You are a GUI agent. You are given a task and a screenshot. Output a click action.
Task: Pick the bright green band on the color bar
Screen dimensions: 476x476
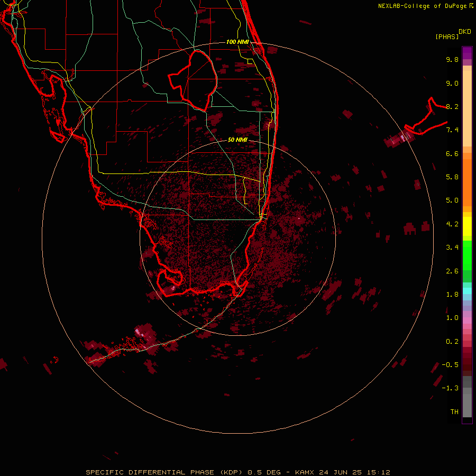(467, 255)
